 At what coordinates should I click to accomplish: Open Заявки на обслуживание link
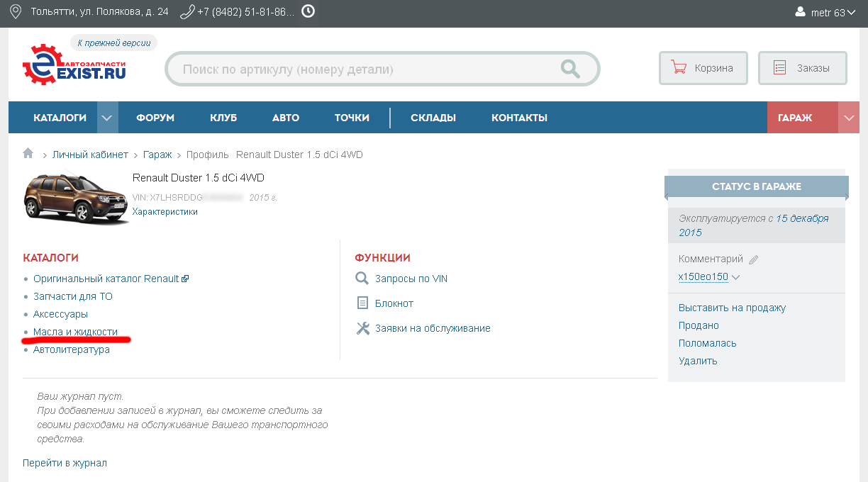click(433, 328)
